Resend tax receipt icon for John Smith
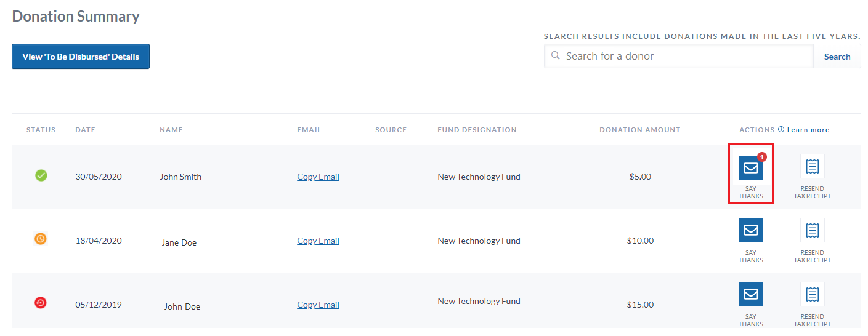 pos(812,166)
